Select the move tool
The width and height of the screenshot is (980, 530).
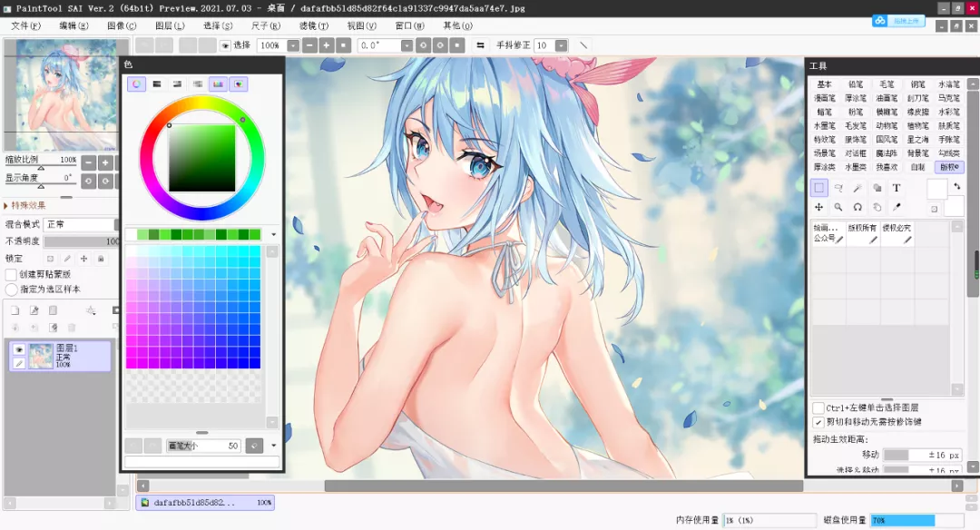click(x=818, y=208)
